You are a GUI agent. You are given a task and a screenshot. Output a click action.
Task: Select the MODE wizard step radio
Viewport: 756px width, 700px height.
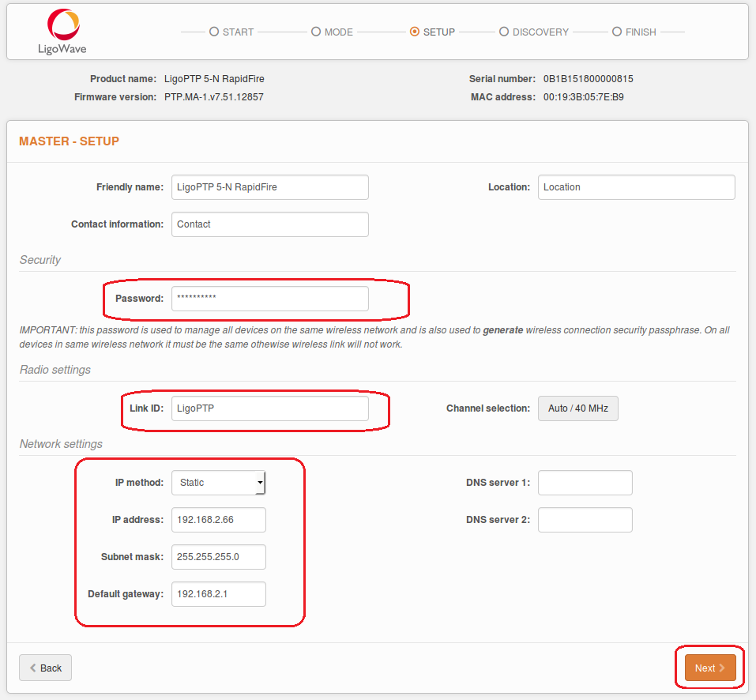click(x=316, y=32)
